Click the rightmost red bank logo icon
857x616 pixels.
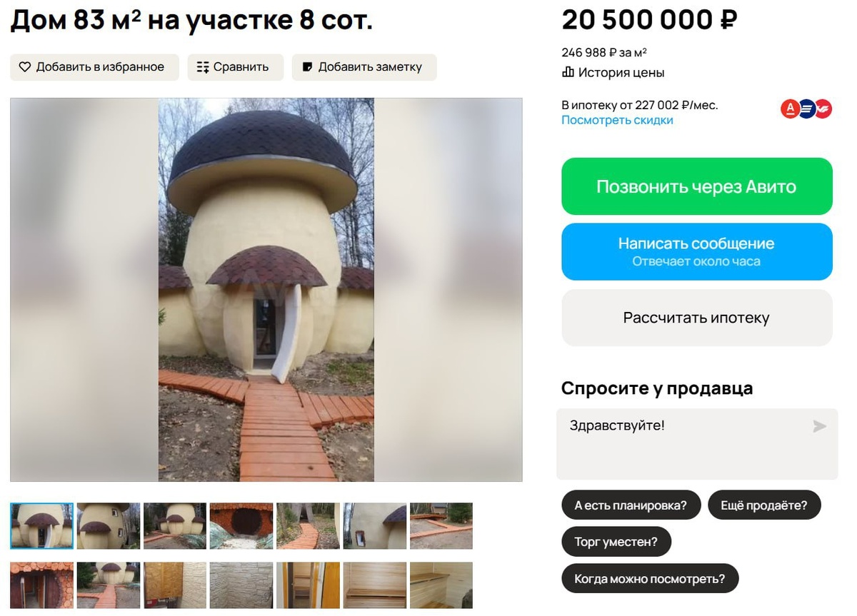(823, 108)
